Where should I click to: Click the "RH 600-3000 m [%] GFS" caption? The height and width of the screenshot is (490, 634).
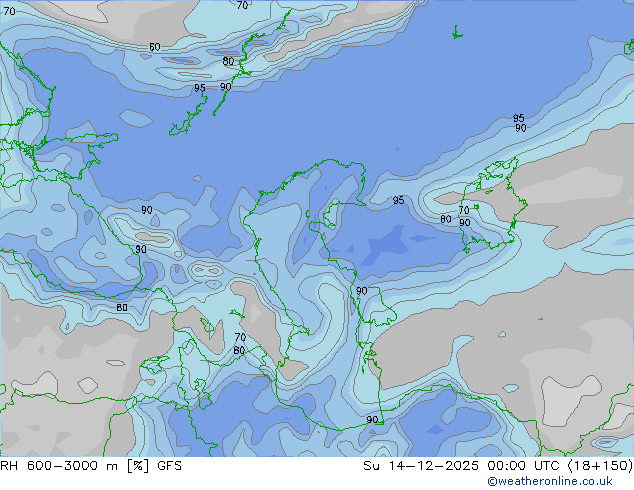(x=91, y=466)
